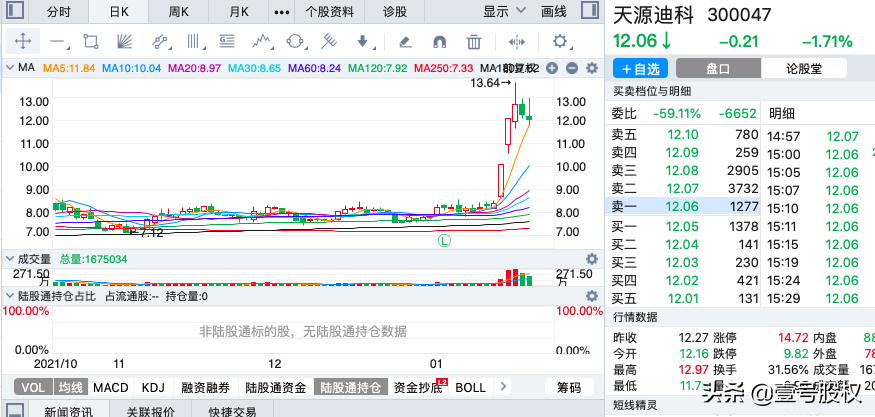The width and height of the screenshot is (875, 417).
Task: Open MA indicator settings gear
Action: [592, 68]
